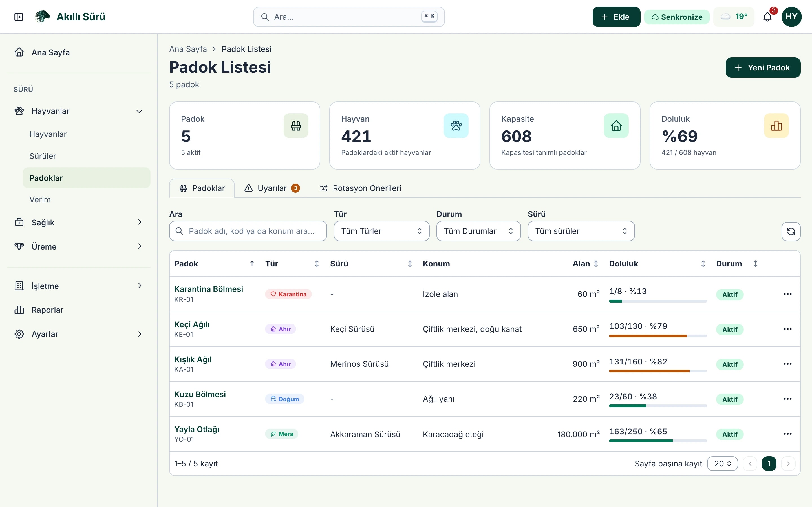Focus the padok name search field
This screenshot has height=507, width=812.
tap(248, 231)
